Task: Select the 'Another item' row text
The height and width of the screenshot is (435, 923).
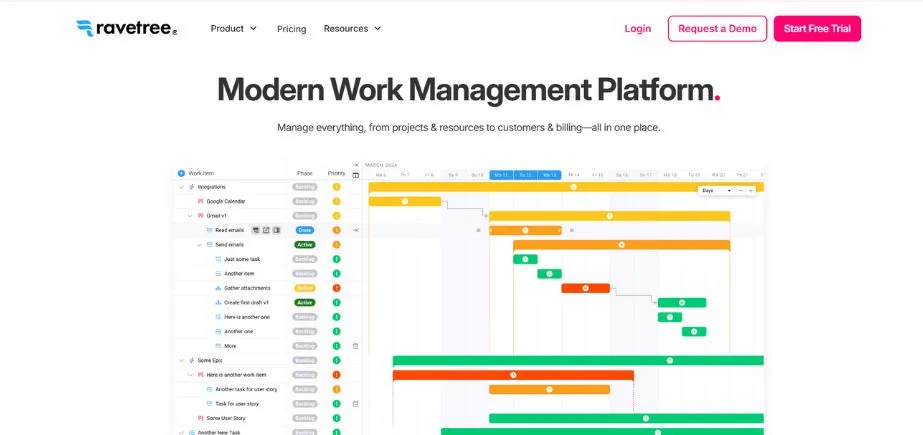Action: click(239, 274)
